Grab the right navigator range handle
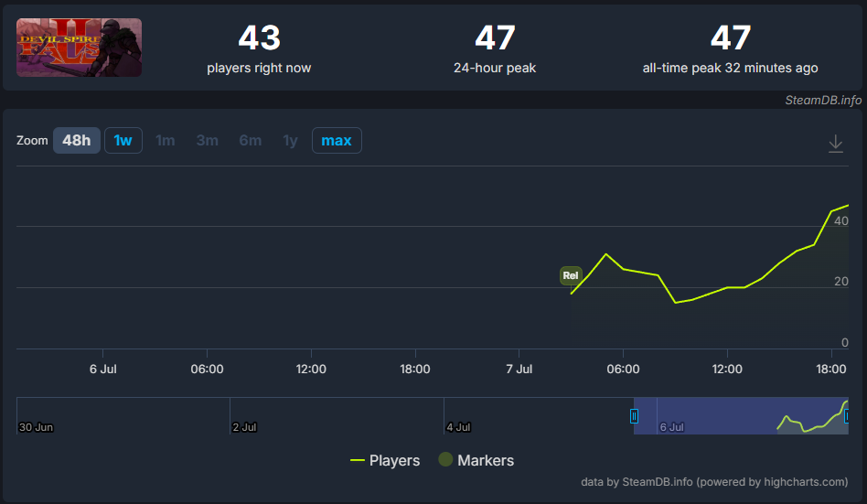Image resolution: width=867 pixels, height=504 pixels. pos(847,416)
